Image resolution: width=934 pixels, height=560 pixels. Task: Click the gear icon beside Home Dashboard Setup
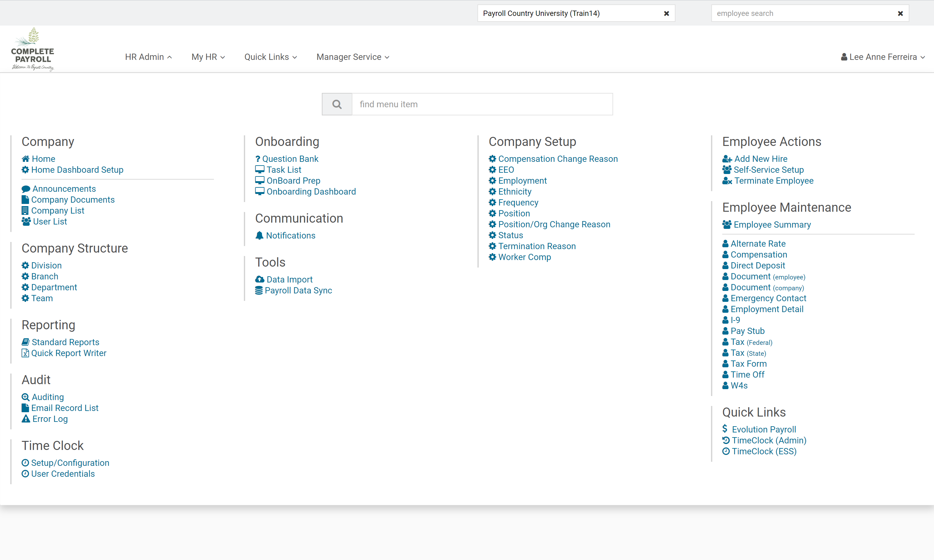point(25,170)
